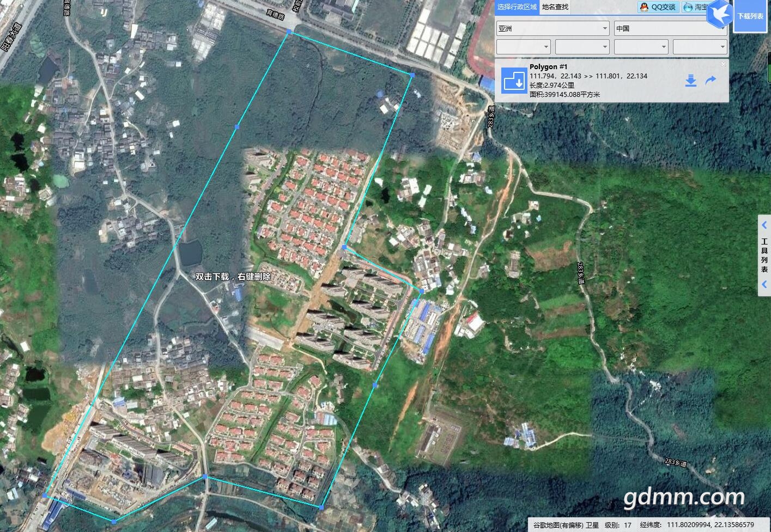
Task: Open the rightmost empty region dropdown
Action: pyautogui.click(x=700, y=47)
